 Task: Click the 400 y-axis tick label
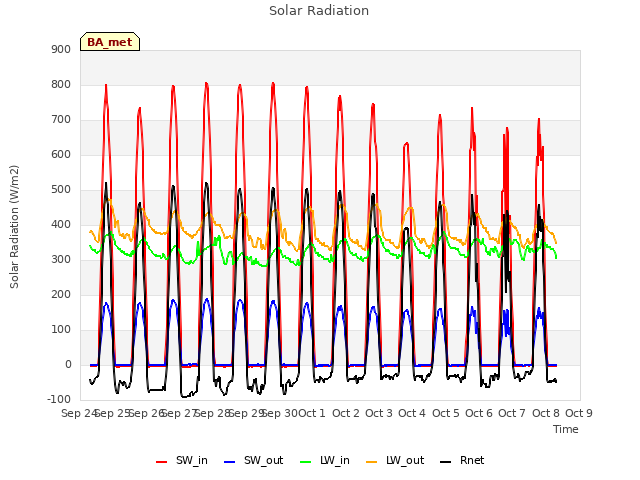point(61,224)
